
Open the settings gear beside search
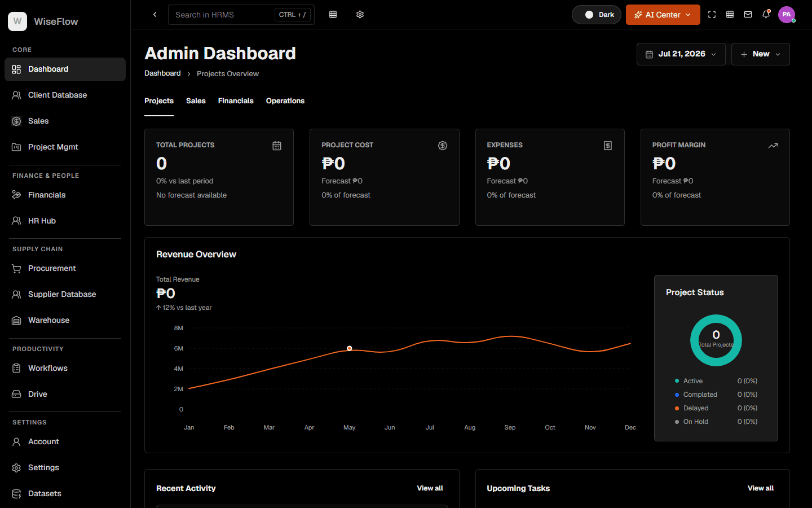(360, 15)
